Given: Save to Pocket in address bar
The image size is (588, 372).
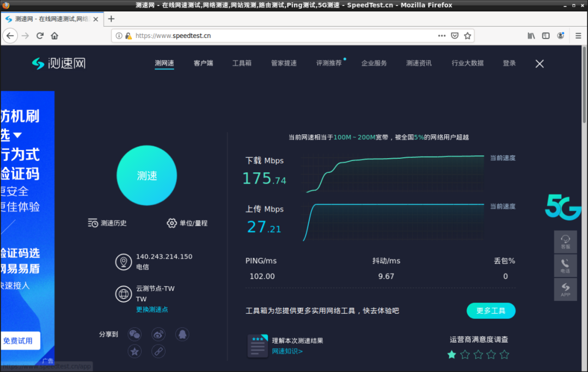Looking at the screenshot, I should (x=455, y=35).
